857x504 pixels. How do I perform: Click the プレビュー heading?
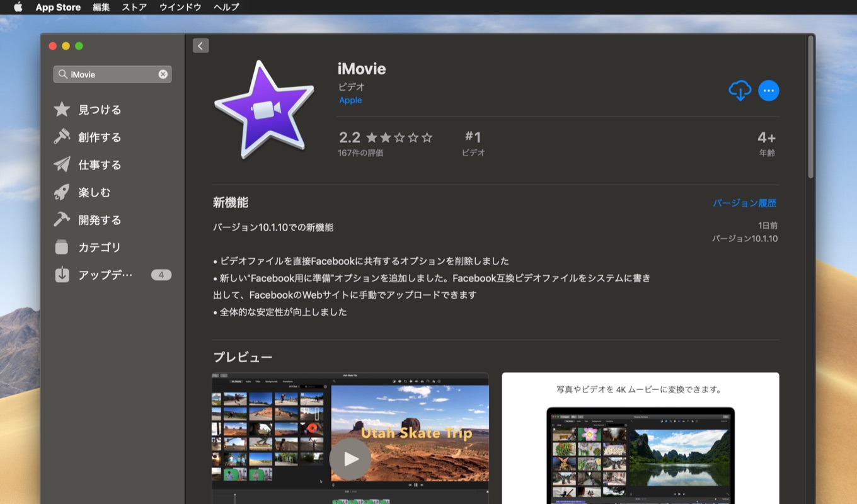pos(243,357)
